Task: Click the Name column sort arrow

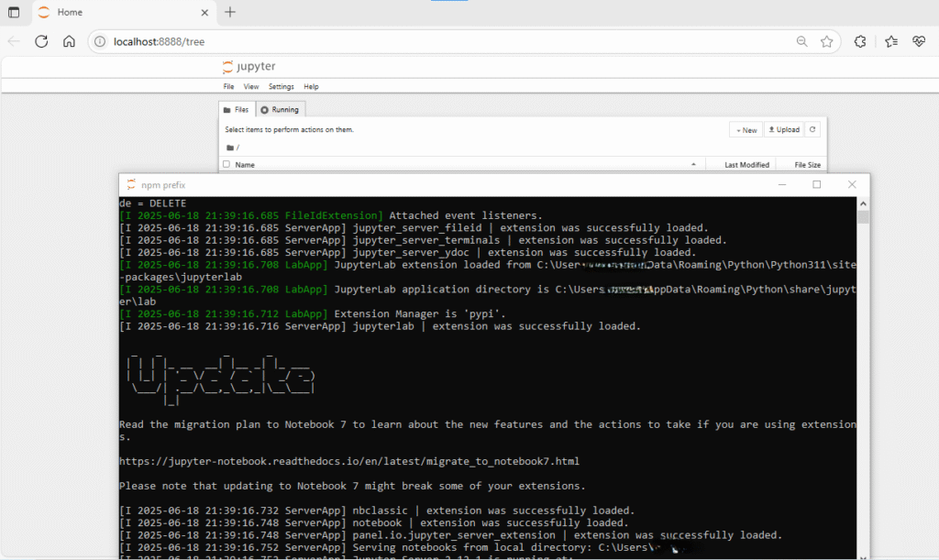Action: click(693, 165)
